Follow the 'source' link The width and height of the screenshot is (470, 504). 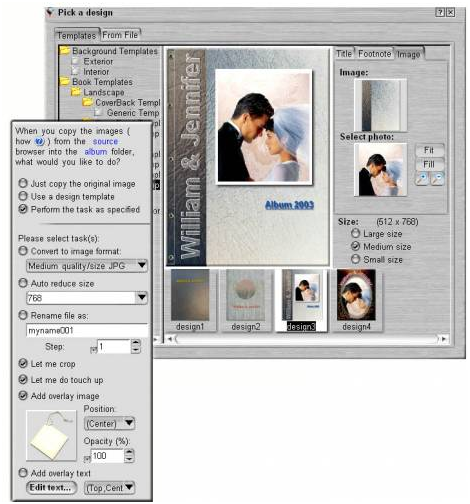pos(105,141)
